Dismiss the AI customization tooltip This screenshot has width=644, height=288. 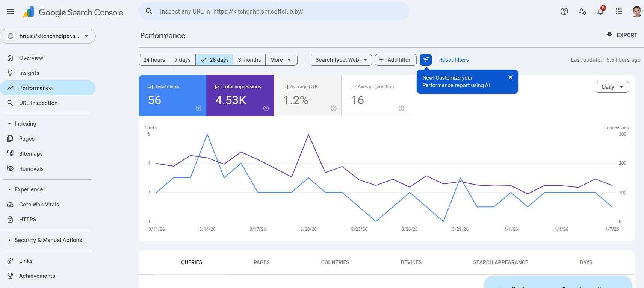click(510, 77)
